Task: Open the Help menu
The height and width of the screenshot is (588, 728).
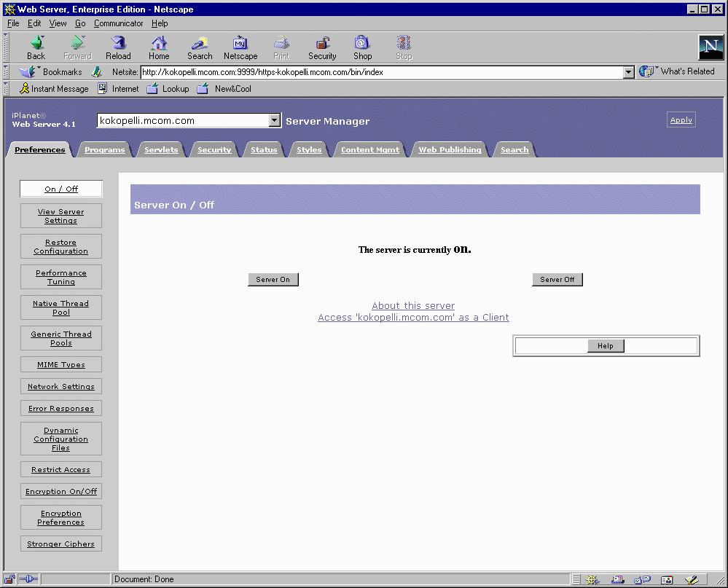Action: pos(160,23)
